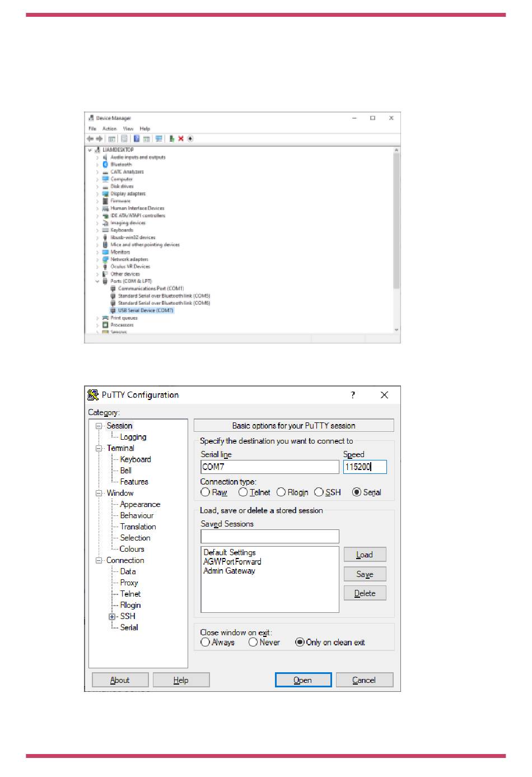Choose Always for close window on exit
532x777 pixels.
(206, 643)
